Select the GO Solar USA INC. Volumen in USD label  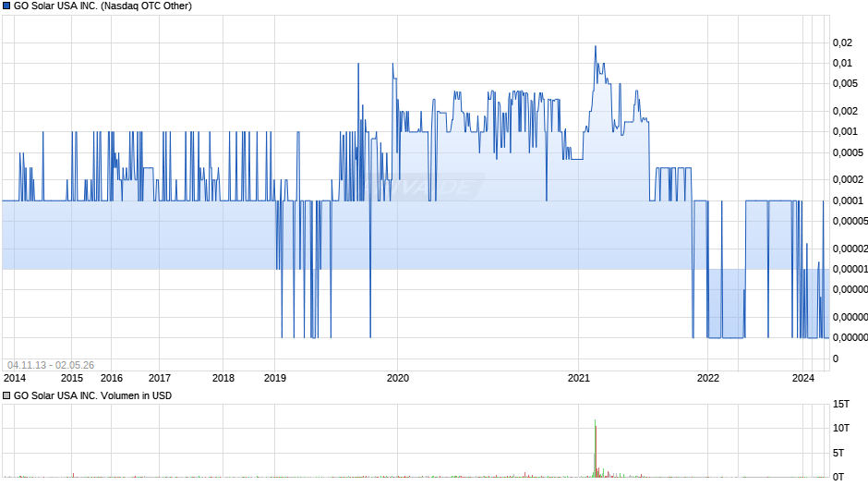(92, 395)
